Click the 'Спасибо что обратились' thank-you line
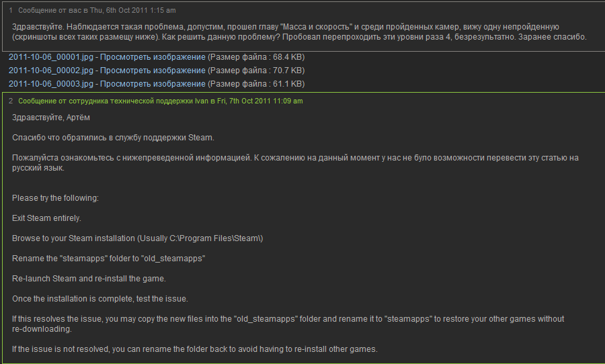 [113, 138]
